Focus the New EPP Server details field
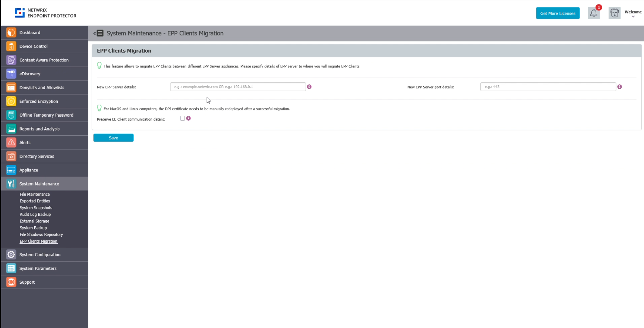Image resolution: width=644 pixels, height=328 pixels. click(238, 87)
